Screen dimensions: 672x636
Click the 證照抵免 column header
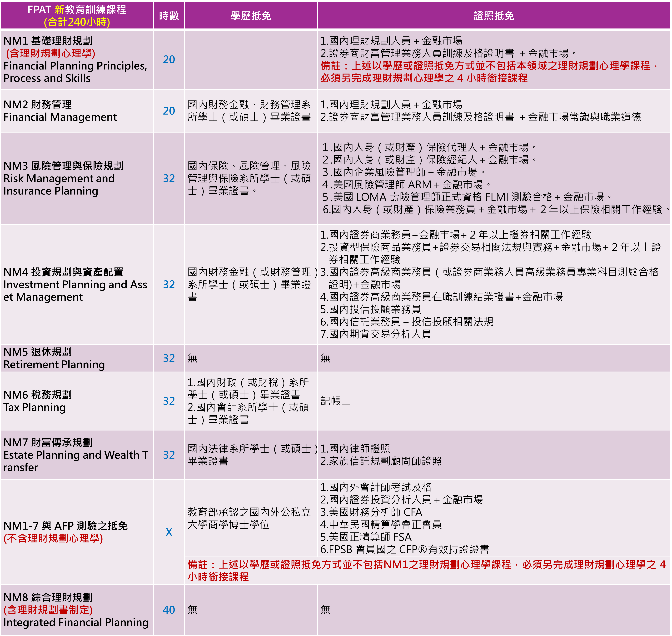click(x=493, y=16)
